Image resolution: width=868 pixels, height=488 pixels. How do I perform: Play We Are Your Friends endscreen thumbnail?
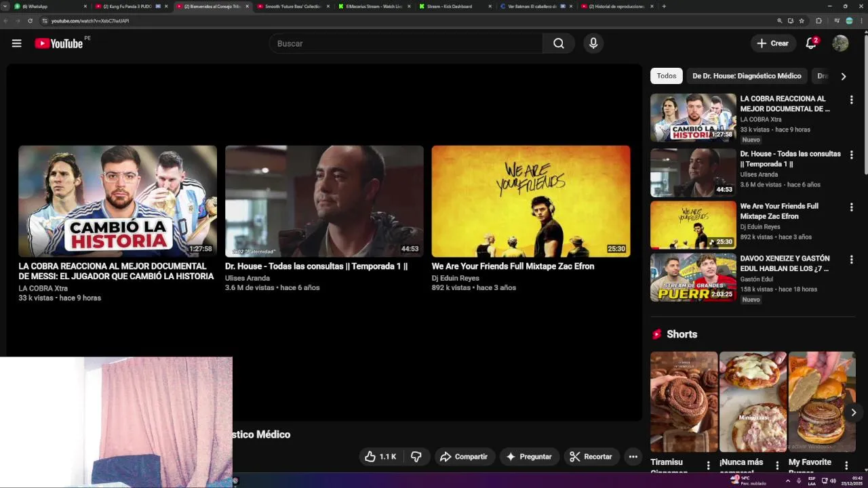point(531,201)
